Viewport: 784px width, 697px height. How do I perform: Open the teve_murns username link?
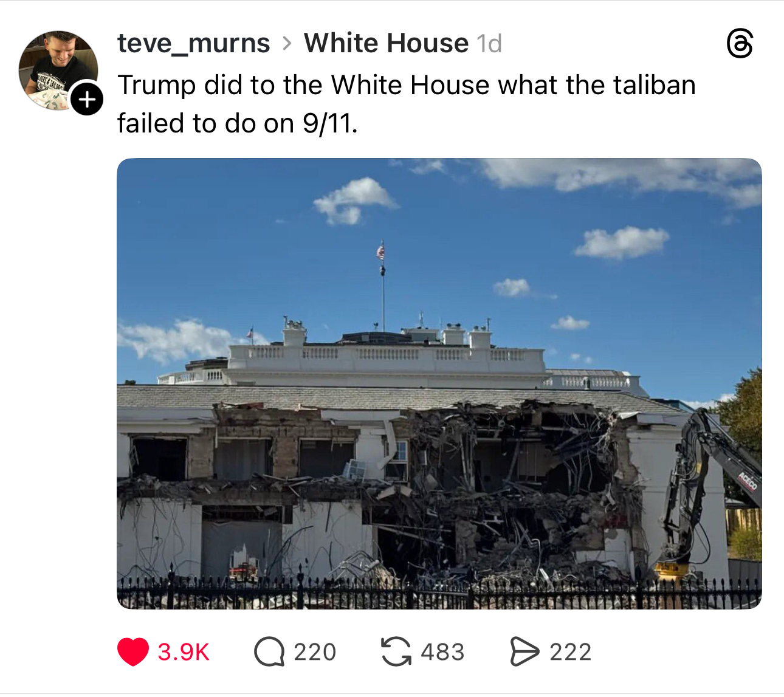193,43
